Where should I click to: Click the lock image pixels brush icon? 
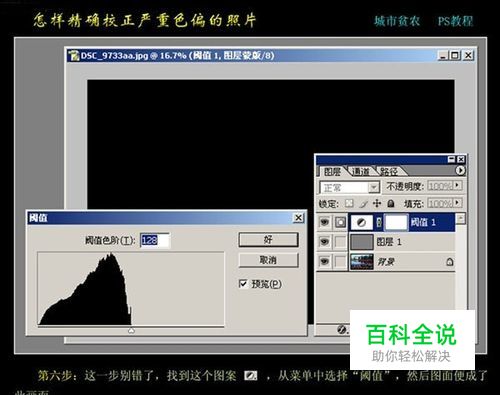tap(363, 203)
